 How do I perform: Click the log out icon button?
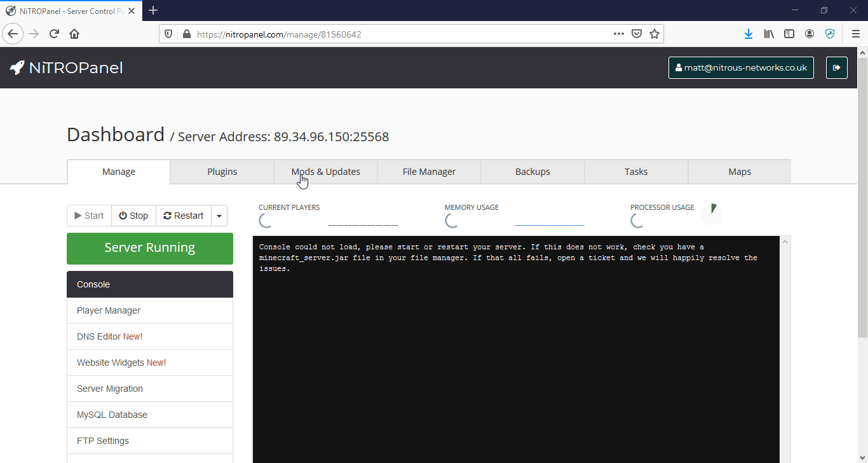coord(837,68)
